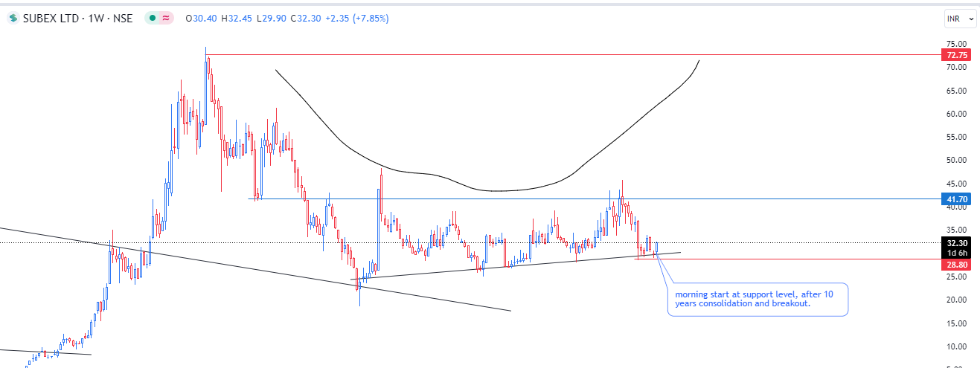Click the 65.00 price axis label
The height and width of the screenshot is (368, 980).
955,91
